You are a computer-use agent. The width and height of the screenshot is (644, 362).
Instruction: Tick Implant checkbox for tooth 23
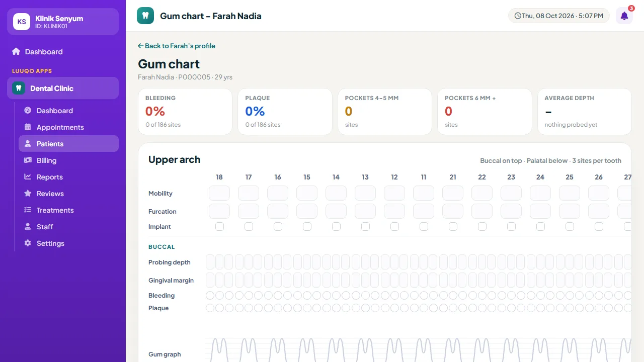point(511,227)
